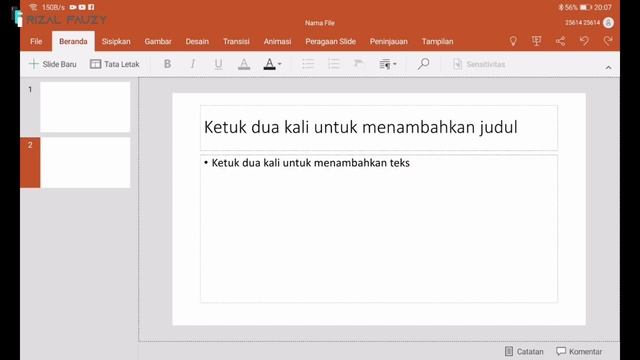
Task: Open the Find magnifier tool
Action: click(424, 64)
